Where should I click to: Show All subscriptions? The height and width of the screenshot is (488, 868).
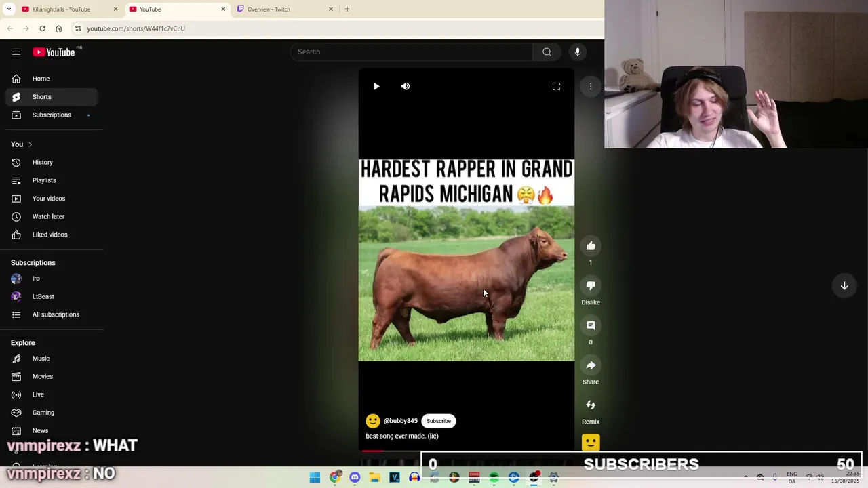[52, 314]
